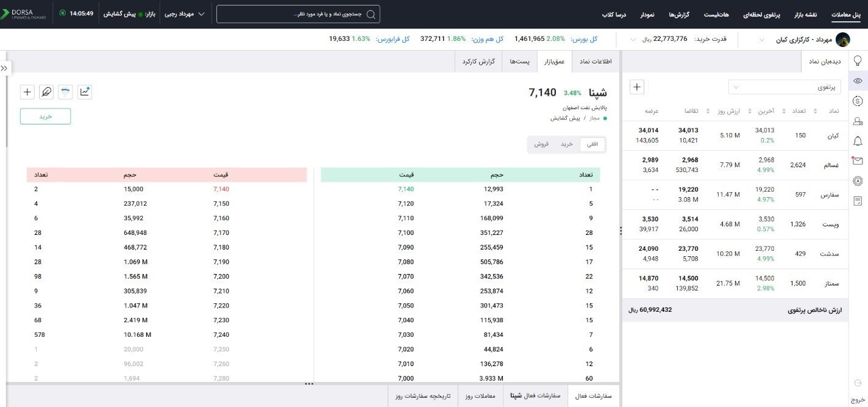Open the envelope messages icon
Viewport: 868px width, 407px height.
858,161
